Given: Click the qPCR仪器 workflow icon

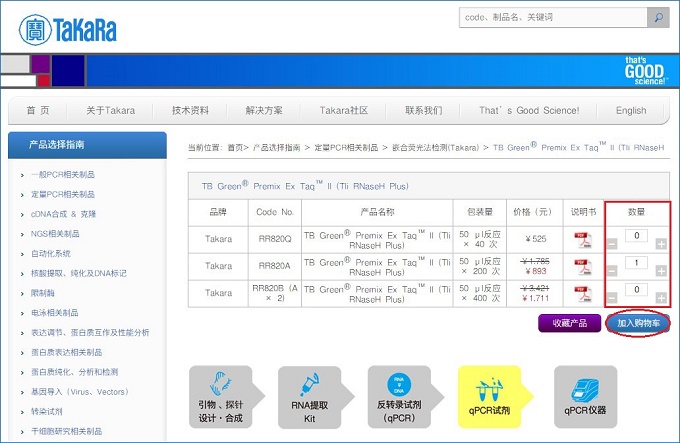Looking at the screenshot, I should tap(585, 397).
